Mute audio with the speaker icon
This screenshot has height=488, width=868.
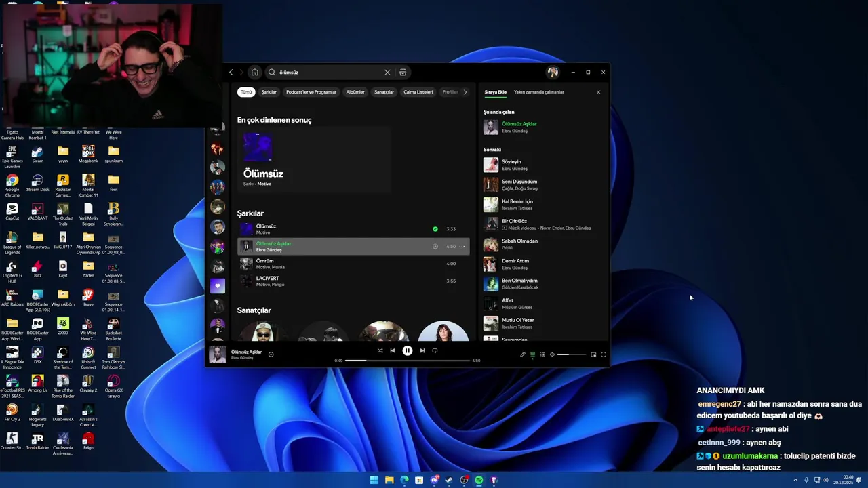pyautogui.click(x=552, y=354)
